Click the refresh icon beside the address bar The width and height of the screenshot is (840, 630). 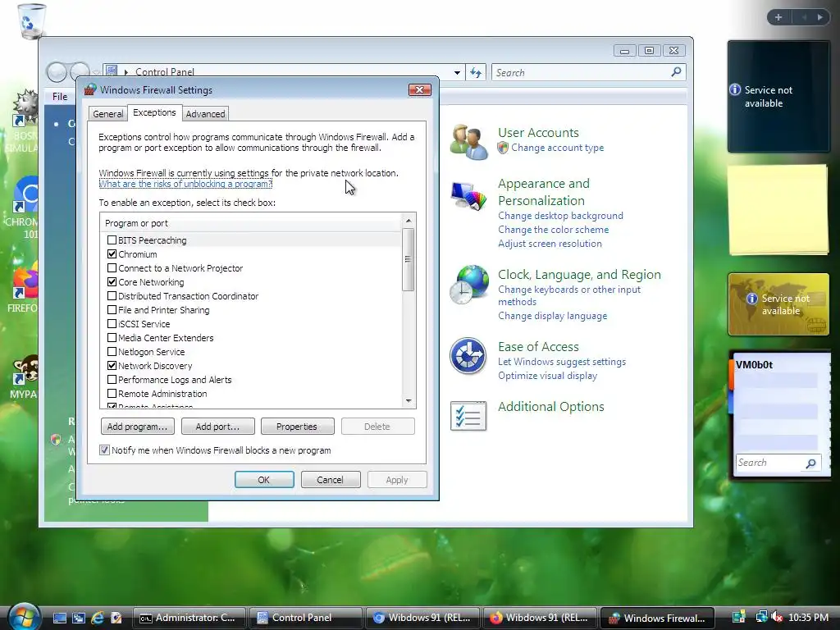pyautogui.click(x=476, y=72)
